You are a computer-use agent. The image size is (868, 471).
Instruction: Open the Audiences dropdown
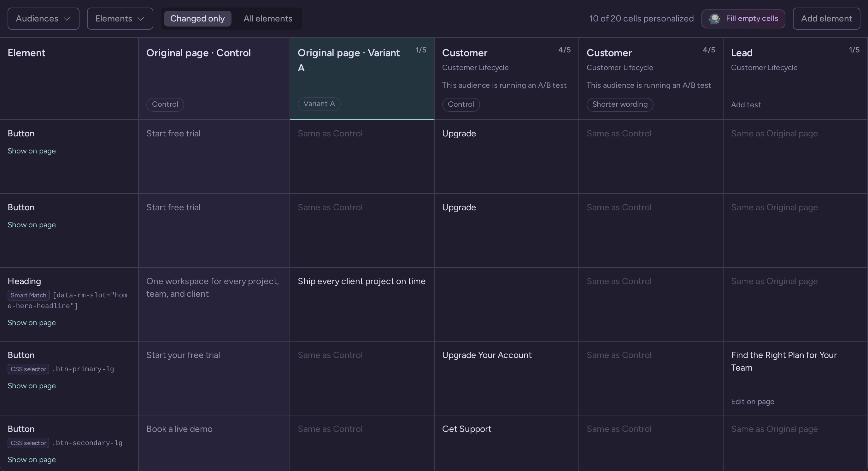click(x=43, y=19)
